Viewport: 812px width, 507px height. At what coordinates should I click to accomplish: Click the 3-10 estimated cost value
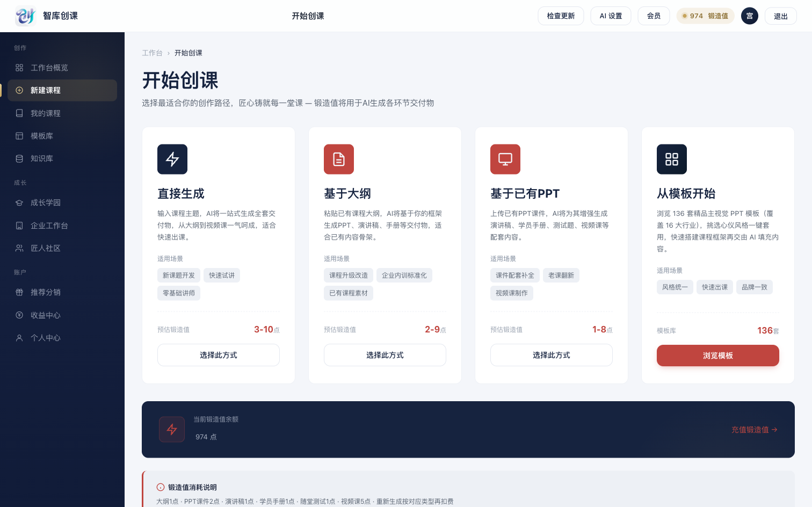tap(264, 330)
